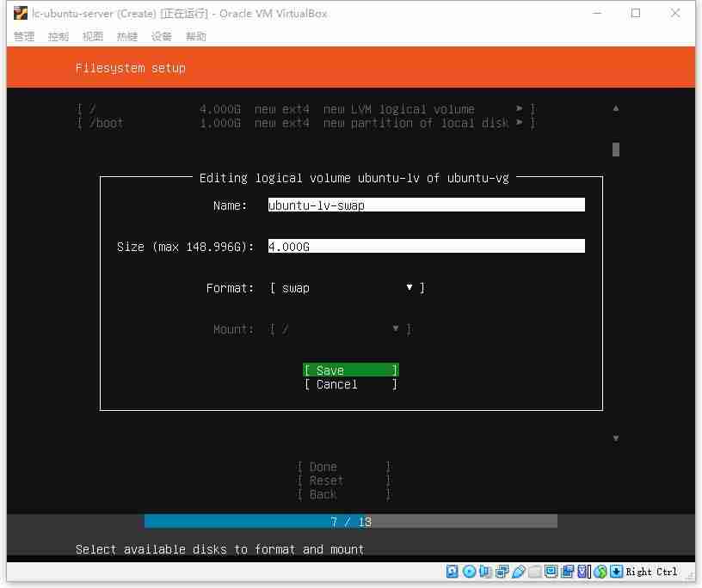Image resolution: width=702 pixels, height=588 pixels.
Task: Click the recording status icon
Action: click(x=567, y=572)
